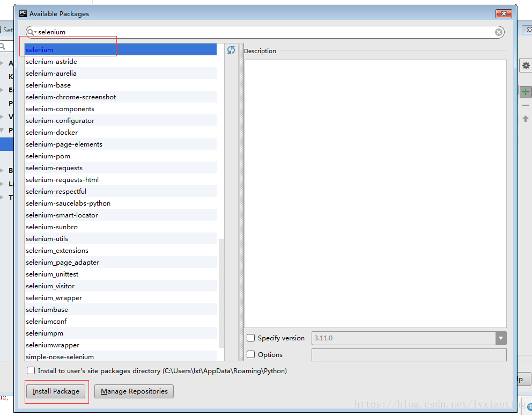Click inside the Description pane
Screen dimensions: 532x415
tap(375, 194)
